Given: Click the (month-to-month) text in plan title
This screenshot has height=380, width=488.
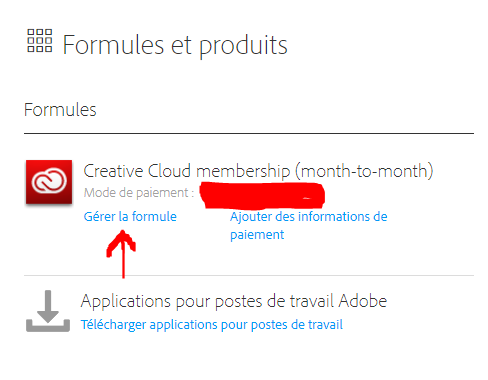Looking at the screenshot, I should click(364, 171).
